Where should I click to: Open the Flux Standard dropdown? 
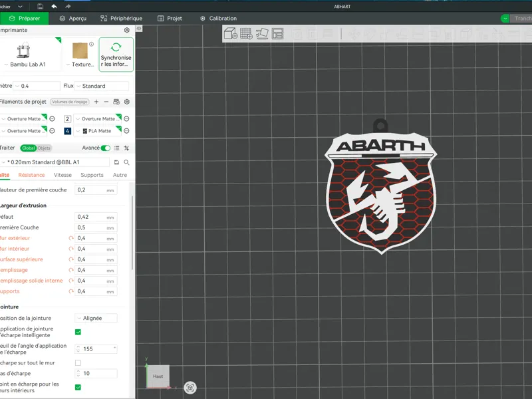click(x=102, y=86)
